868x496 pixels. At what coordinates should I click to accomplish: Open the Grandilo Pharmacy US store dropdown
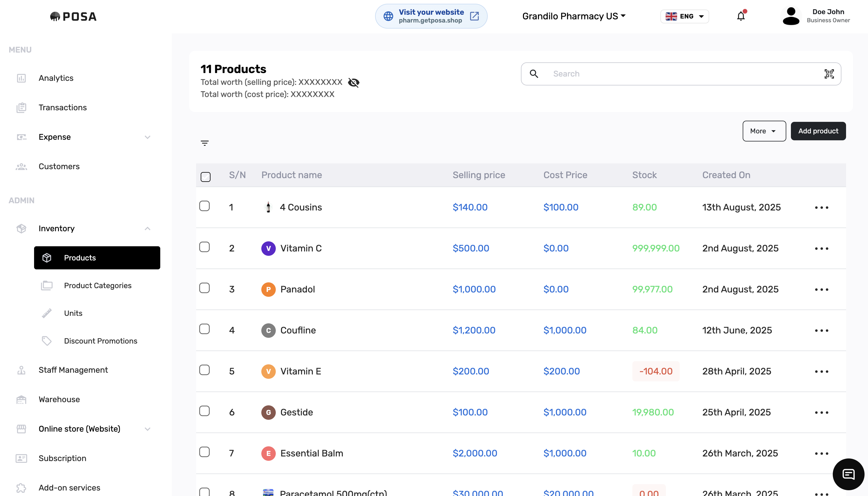coord(574,16)
